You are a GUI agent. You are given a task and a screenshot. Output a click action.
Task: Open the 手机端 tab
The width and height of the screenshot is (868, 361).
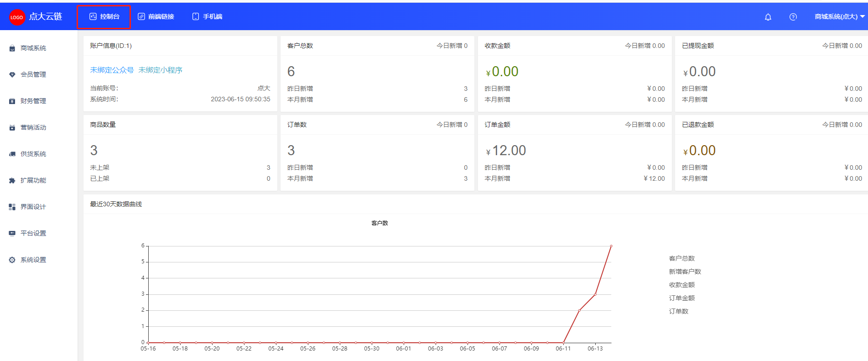pyautogui.click(x=207, y=17)
